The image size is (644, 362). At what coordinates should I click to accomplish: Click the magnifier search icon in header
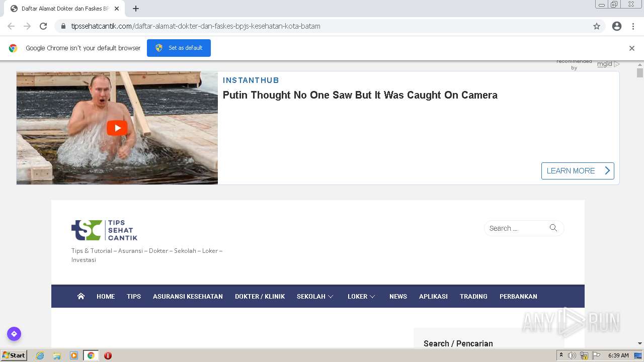(553, 228)
